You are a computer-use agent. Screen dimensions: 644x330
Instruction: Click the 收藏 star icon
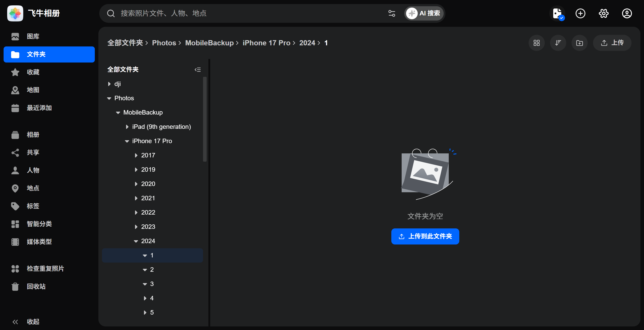click(x=15, y=72)
